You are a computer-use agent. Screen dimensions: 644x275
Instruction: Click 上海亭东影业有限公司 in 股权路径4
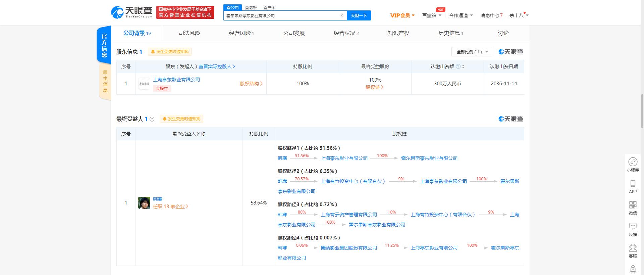click(434, 248)
